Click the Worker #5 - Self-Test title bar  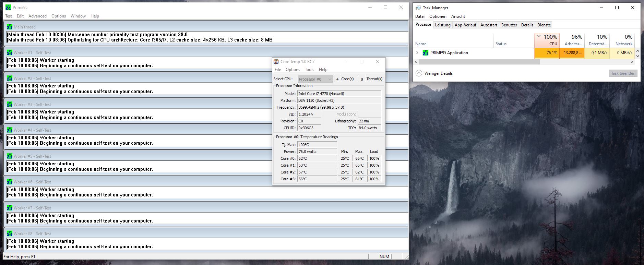[206, 156]
